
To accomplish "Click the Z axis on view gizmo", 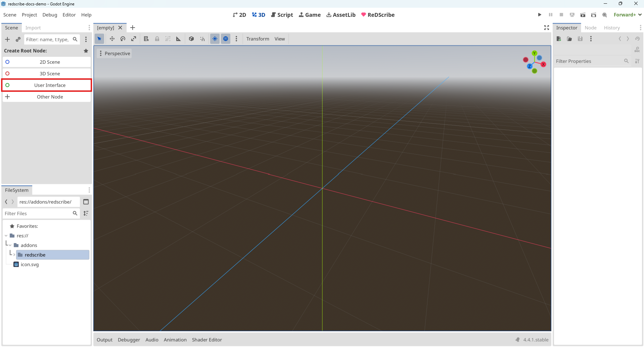I will 530,66.
